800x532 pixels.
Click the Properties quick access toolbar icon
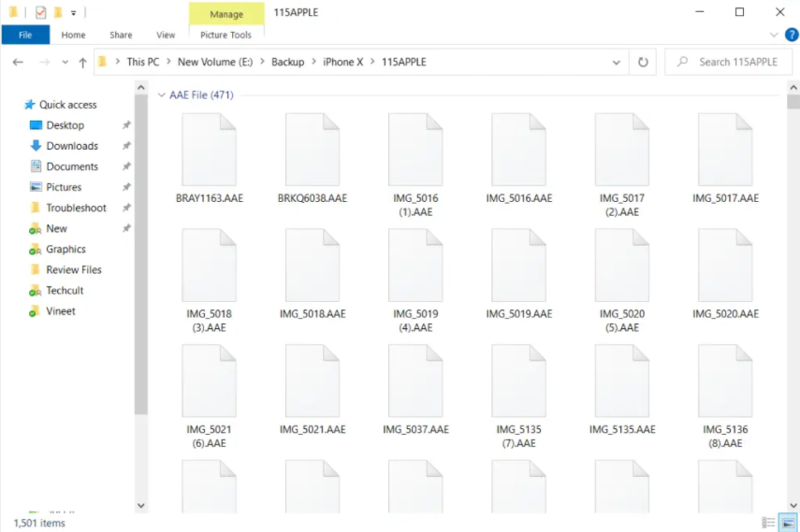tap(41, 12)
